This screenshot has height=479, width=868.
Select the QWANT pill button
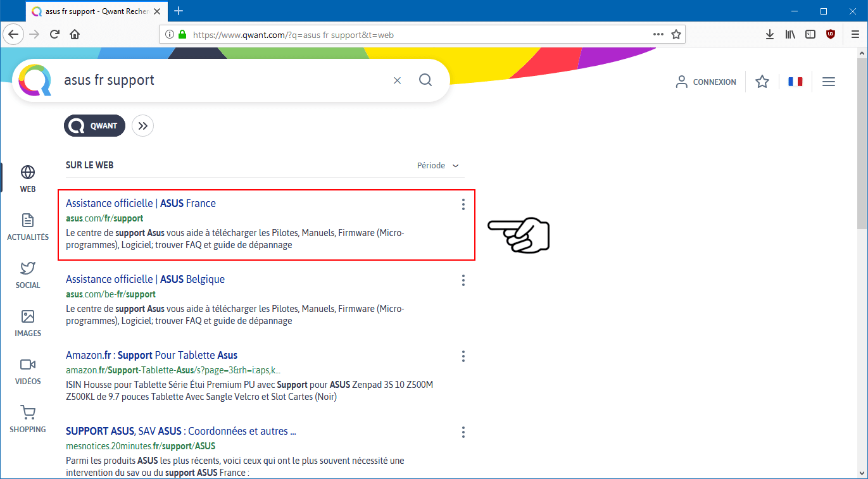click(94, 126)
